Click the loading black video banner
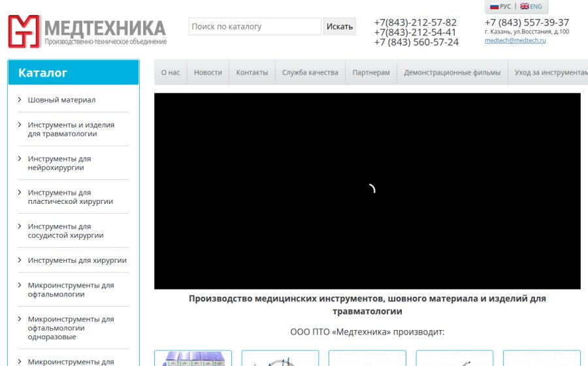The image size is (588, 366). pos(367,191)
